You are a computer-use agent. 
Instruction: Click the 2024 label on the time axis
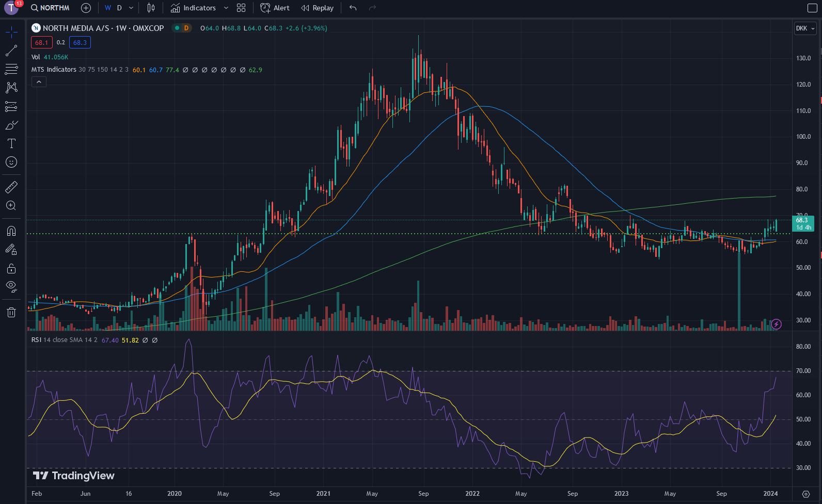coord(770,494)
